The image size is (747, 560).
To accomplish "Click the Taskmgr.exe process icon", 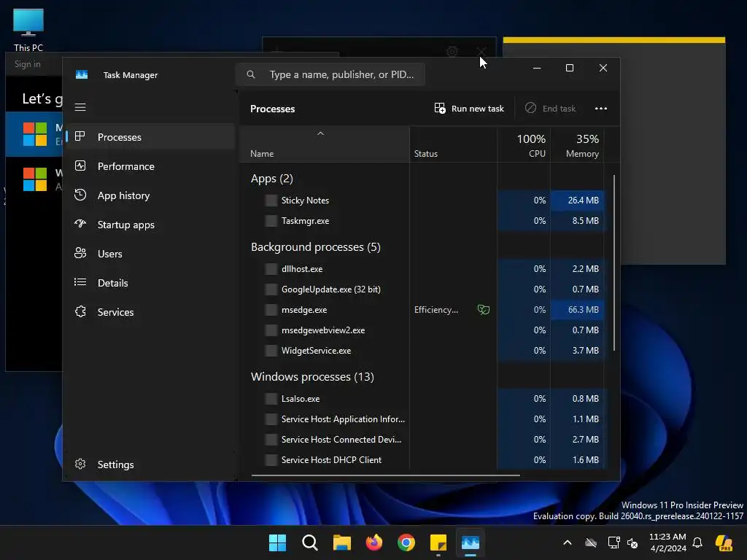I will pos(271,221).
